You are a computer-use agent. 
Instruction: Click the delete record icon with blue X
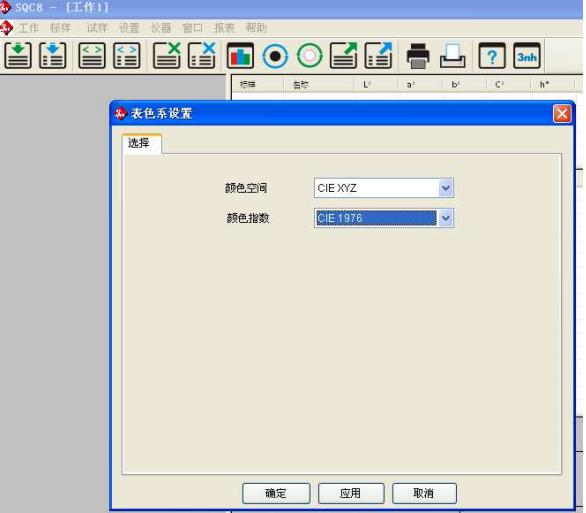(201, 56)
